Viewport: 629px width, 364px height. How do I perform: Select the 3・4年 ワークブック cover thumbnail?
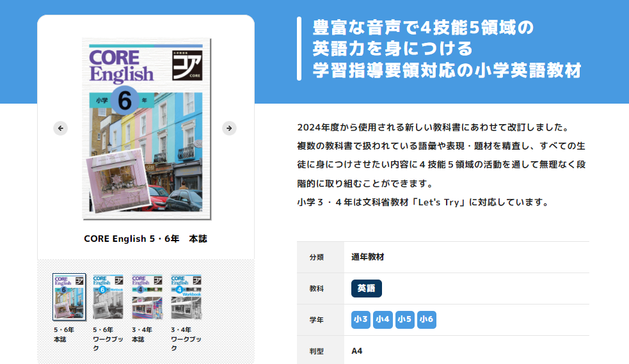click(186, 297)
